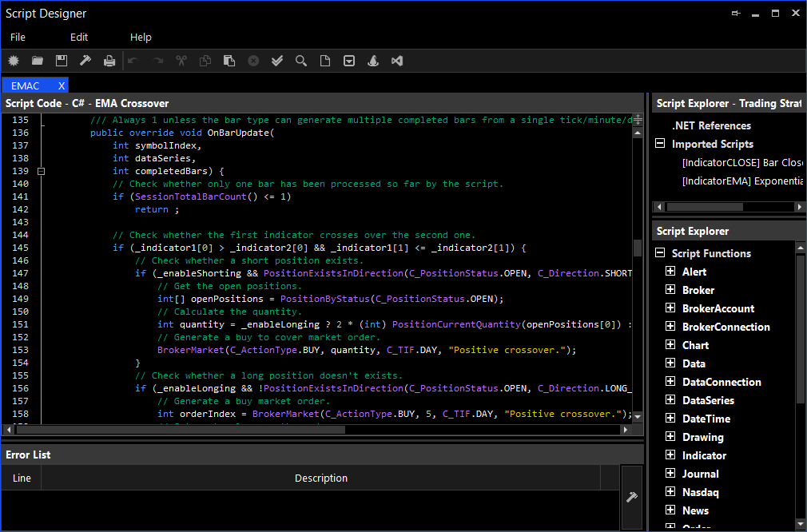This screenshot has height=532, width=807.
Task: Click the double checkmark verify icon
Action: (x=277, y=61)
